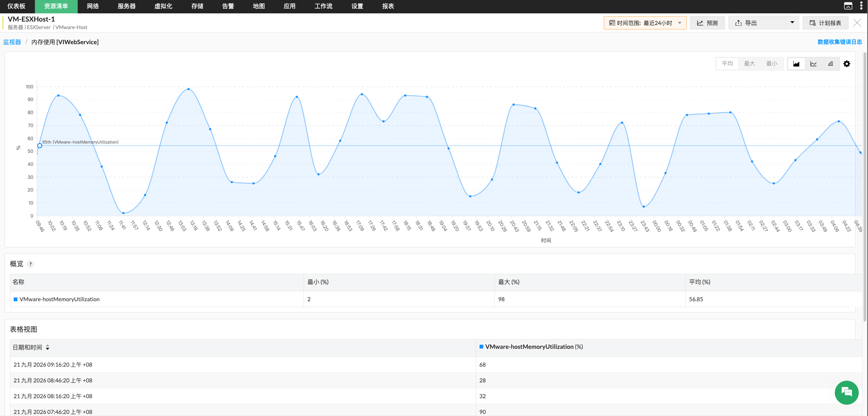Open the overview help question mark
This screenshot has height=416, width=868.
(30, 264)
